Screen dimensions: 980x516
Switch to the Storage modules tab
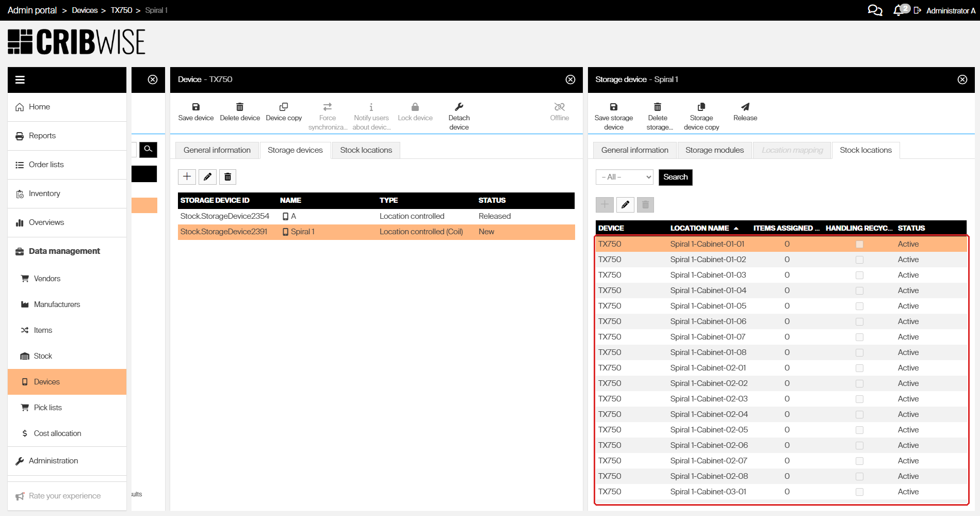714,150
